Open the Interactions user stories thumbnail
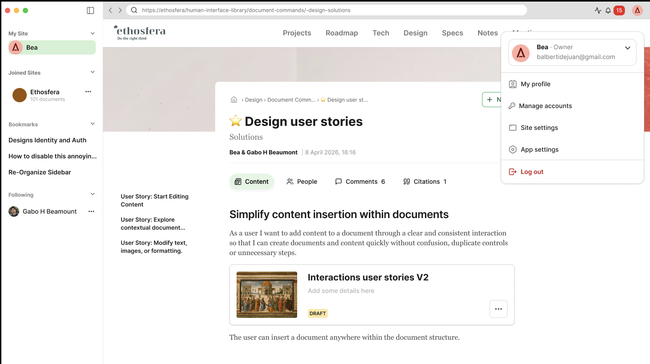 coord(267,295)
